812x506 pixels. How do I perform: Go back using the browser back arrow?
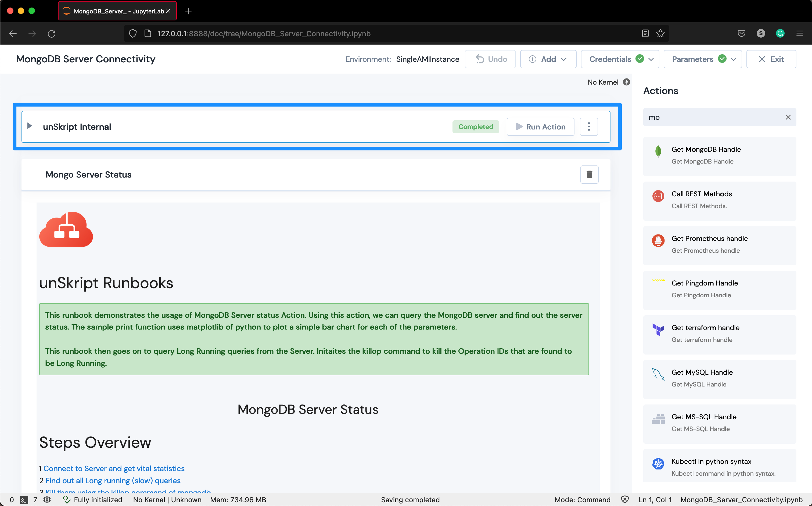click(x=13, y=34)
